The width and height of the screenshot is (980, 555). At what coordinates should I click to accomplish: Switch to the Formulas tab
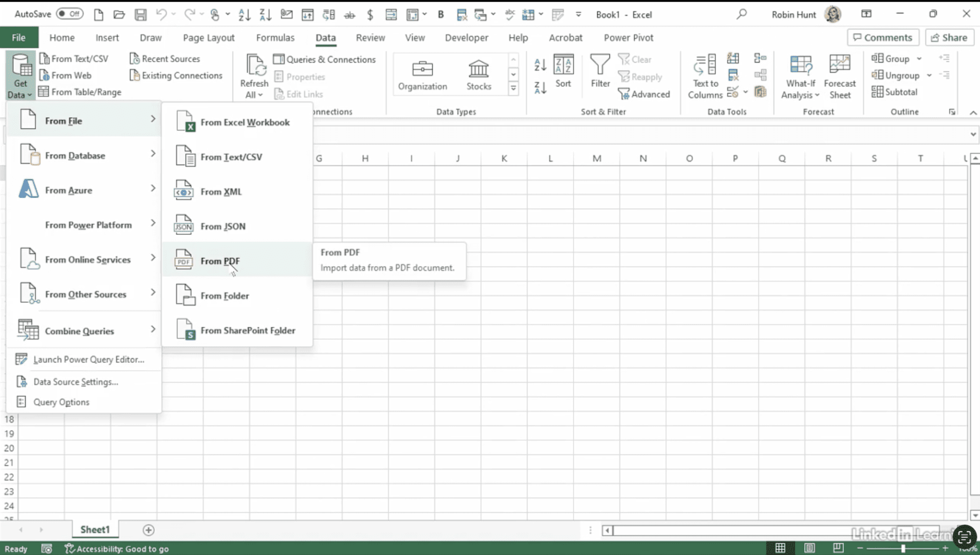click(x=275, y=38)
